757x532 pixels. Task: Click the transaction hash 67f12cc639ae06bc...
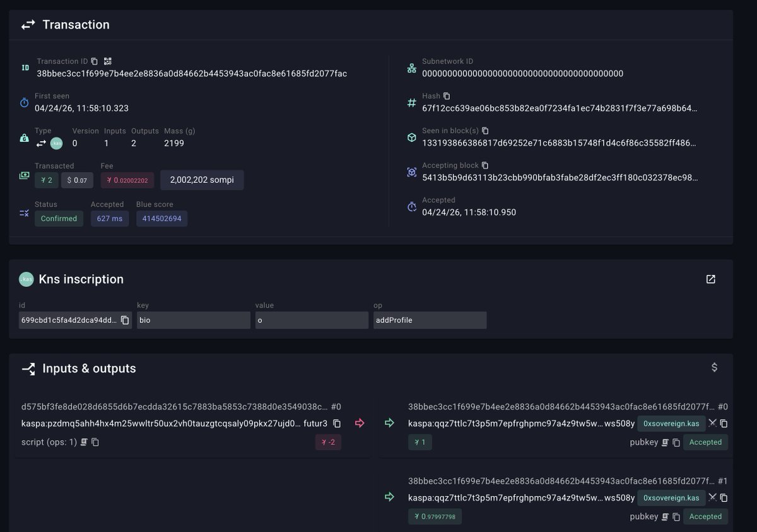(560, 108)
